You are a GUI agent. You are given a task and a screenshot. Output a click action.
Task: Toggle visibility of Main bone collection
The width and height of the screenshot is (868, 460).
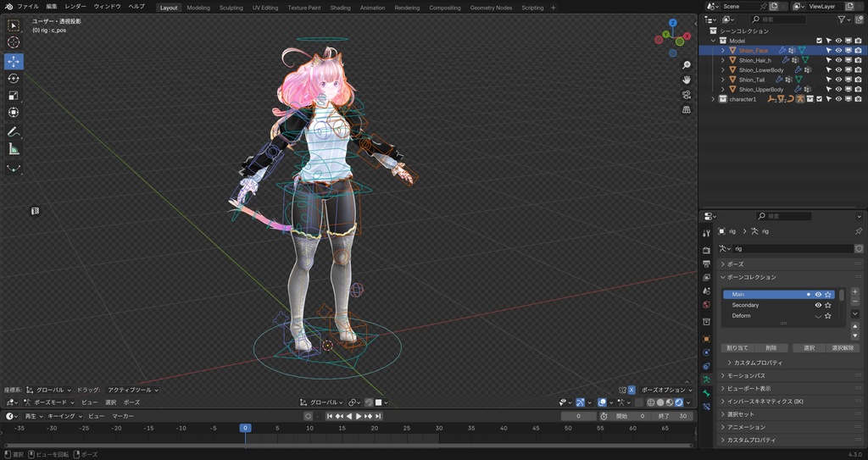coord(818,295)
